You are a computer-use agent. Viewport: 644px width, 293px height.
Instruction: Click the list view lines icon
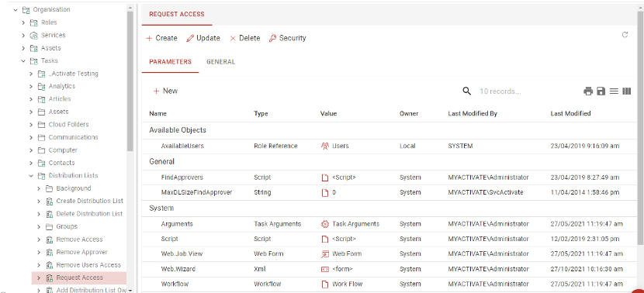(614, 91)
